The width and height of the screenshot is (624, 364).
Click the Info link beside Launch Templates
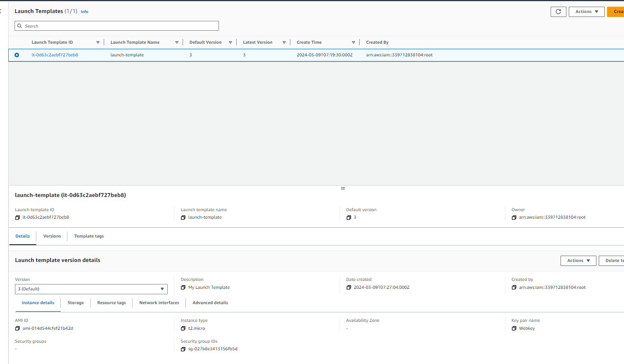coord(84,12)
